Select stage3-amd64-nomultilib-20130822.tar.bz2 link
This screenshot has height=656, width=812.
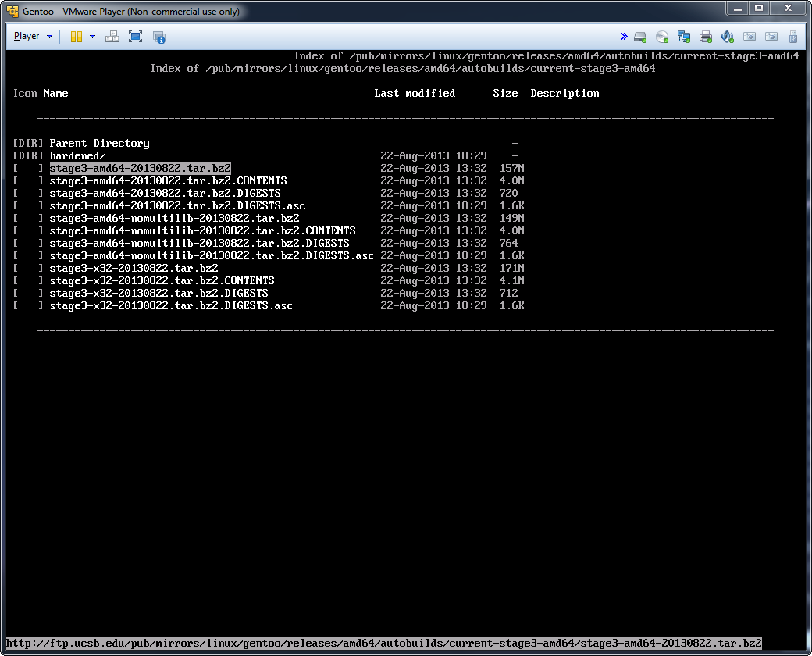pos(175,218)
